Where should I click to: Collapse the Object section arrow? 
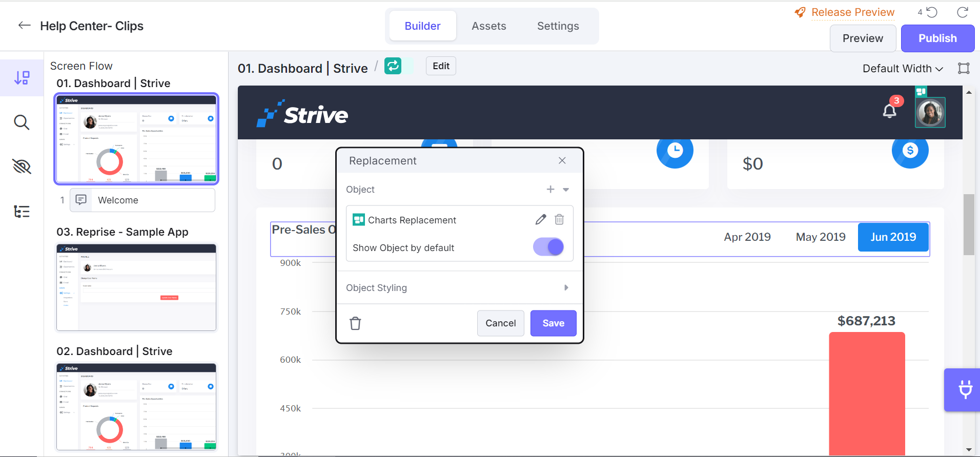566,190
